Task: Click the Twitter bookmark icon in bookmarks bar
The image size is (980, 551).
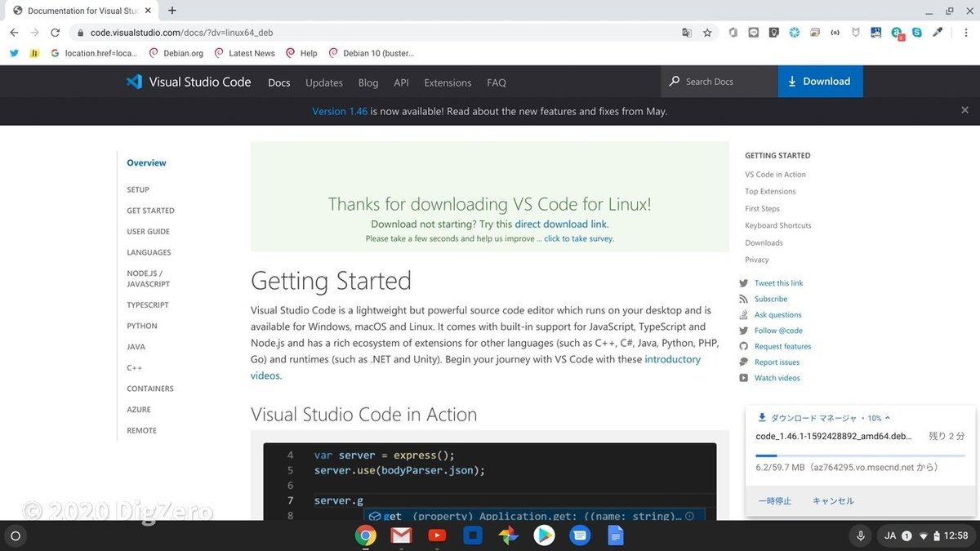Action: tap(14, 53)
